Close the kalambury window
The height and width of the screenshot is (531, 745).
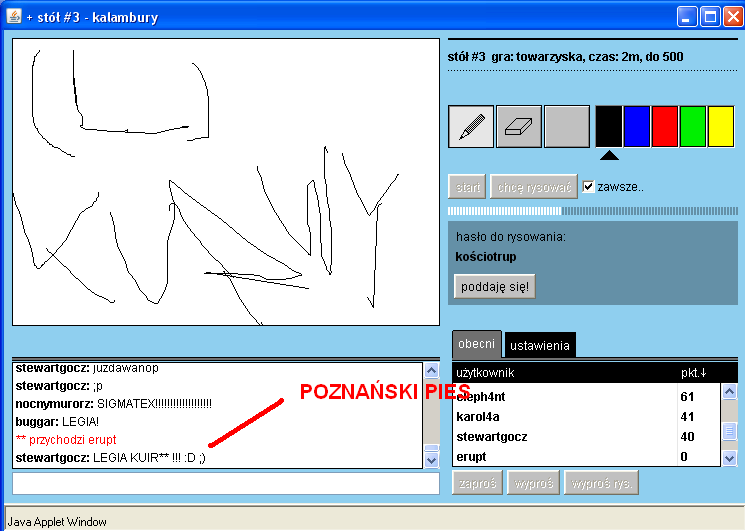tap(733, 17)
